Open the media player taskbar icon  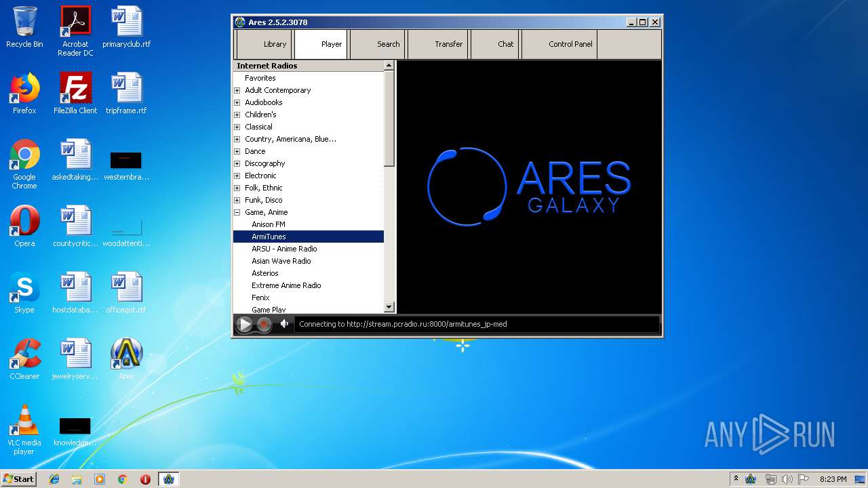click(x=100, y=479)
